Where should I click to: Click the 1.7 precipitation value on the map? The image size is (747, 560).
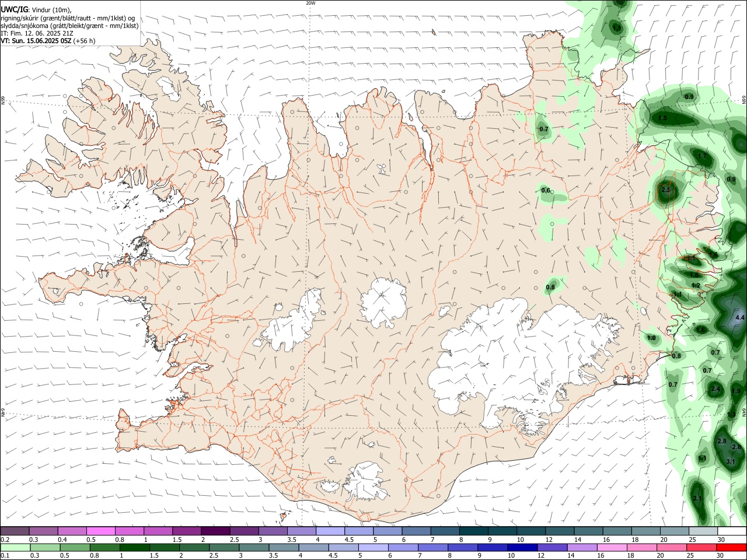702,156
